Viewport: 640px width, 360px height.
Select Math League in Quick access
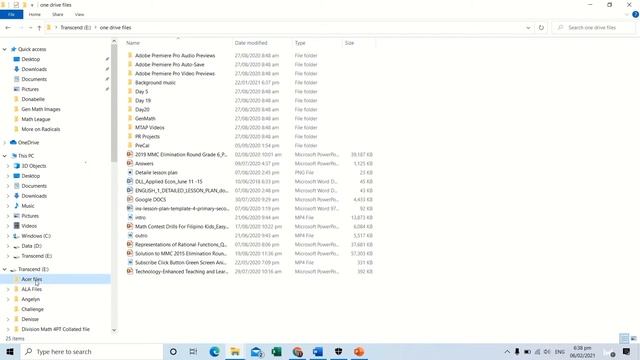(x=36, y=119)
